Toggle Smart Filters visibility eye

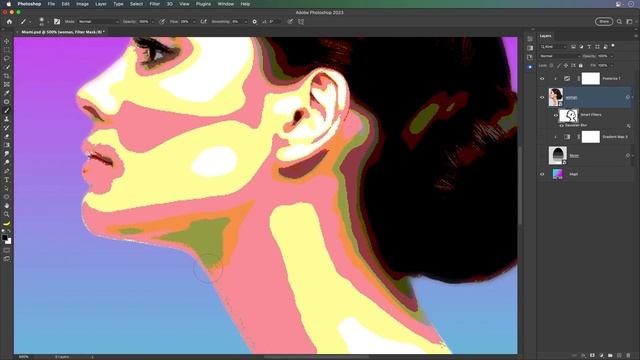[x=556, y=115]
